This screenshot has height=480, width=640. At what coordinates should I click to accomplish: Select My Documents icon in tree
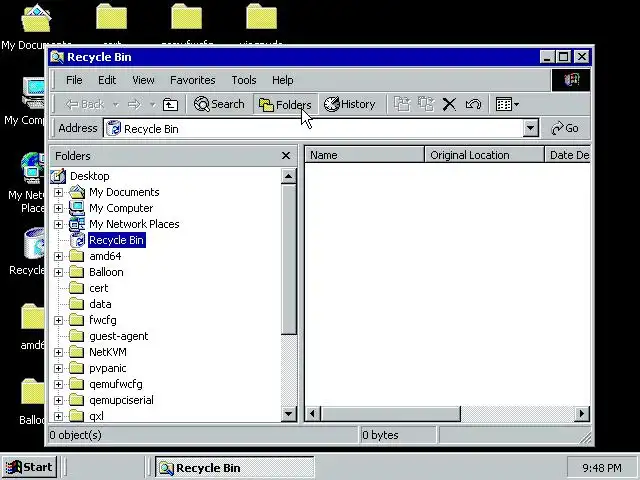[77, 192]
